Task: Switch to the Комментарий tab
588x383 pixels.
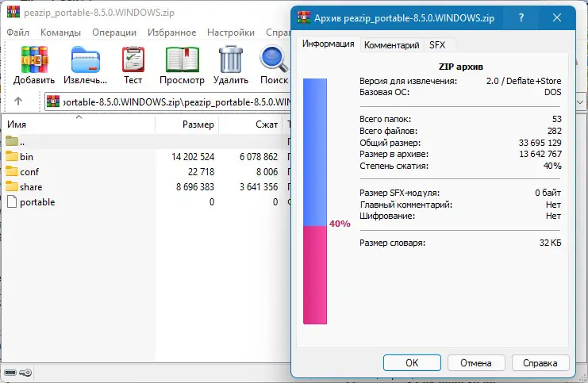Action: click(x=391, y=45)
